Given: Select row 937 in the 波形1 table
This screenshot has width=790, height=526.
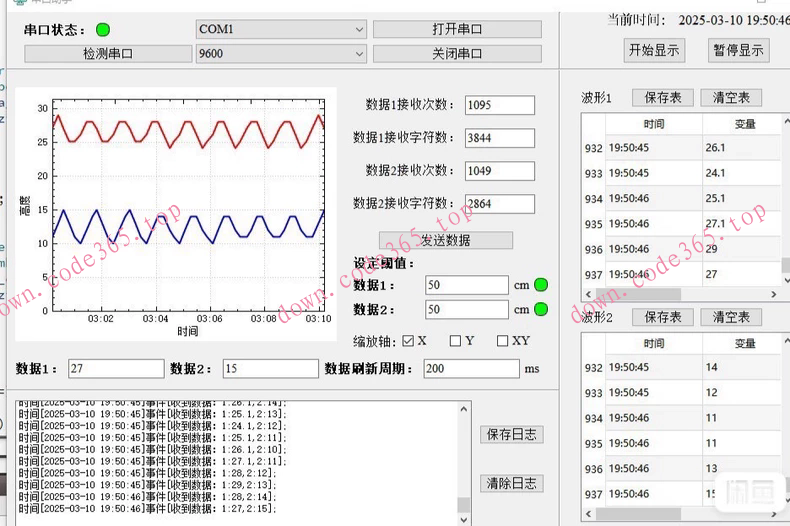Looking at the screenshot, I should coord(683,275).
